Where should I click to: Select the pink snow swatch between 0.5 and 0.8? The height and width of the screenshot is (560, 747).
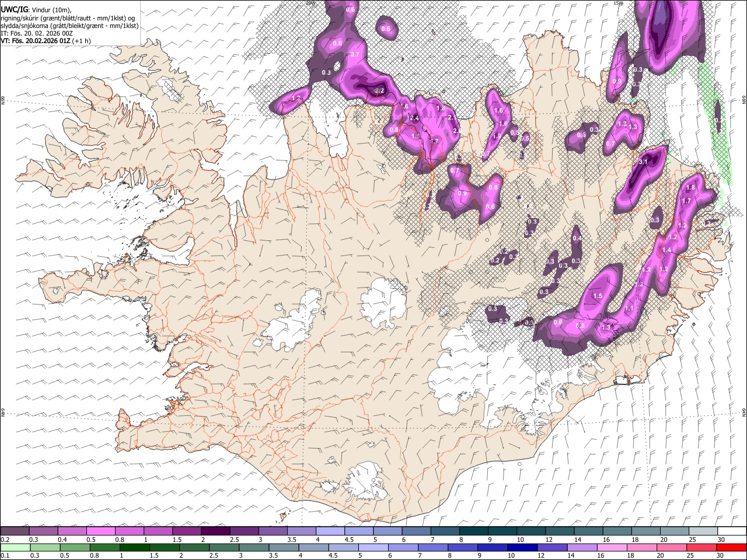pyautogui.click(x=100, y=531)
